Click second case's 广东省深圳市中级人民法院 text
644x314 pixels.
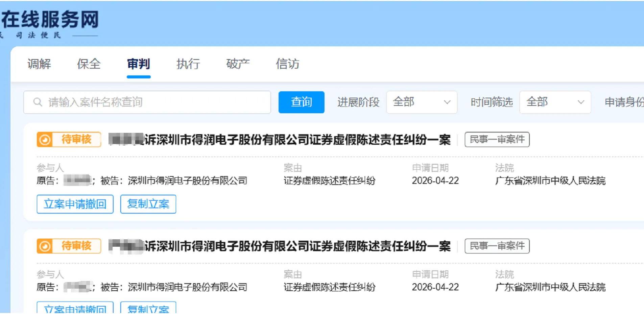click(550, 287)
